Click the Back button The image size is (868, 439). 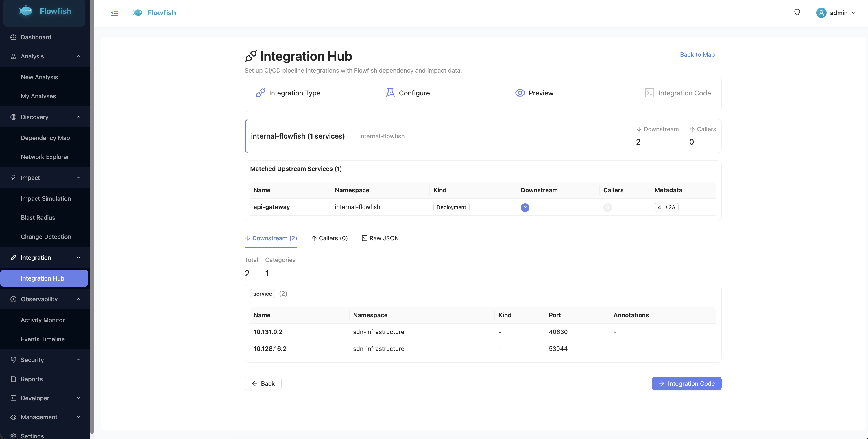pyautogui.click(x=263, y=383)
